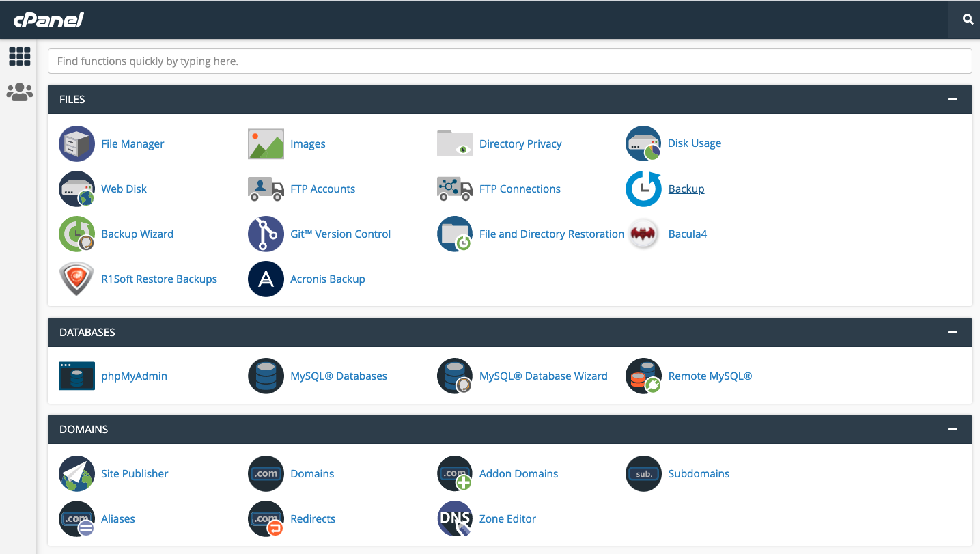Open the Acronis Backup icon
Image resolution: width=980 pixels, height=554 pixels.
coord(266,279)
